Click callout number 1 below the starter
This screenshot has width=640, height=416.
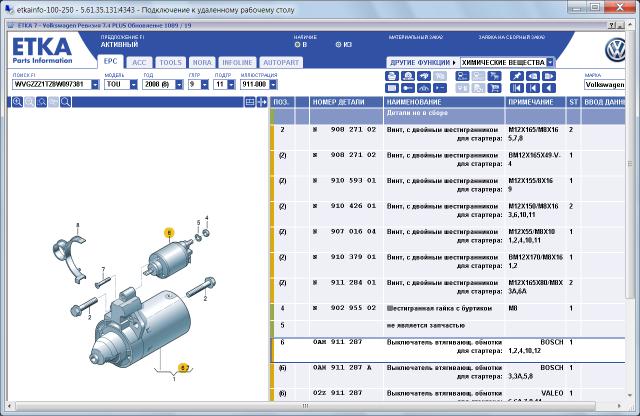click(174, 379)
